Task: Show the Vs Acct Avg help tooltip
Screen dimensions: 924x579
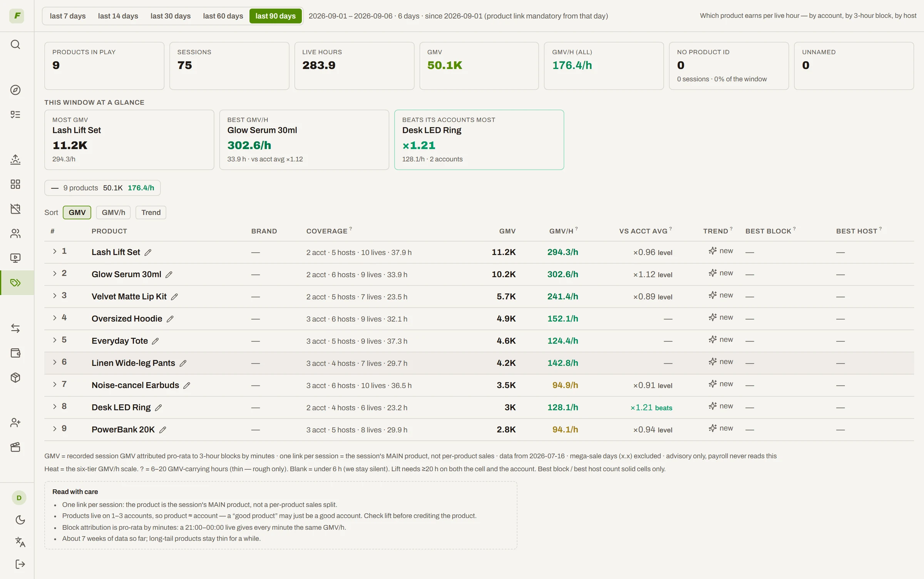Action: coord(670,229)
